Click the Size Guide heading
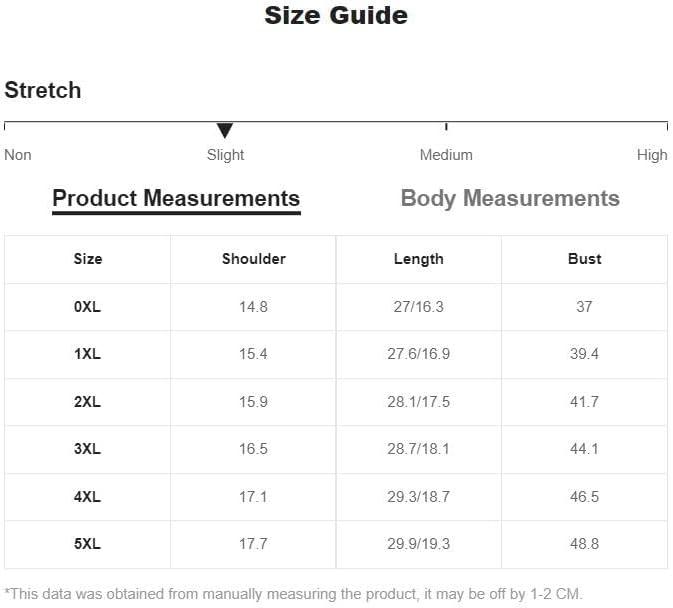Image resolution: width=673 pixels, height=608 pixels. [336, 15]
